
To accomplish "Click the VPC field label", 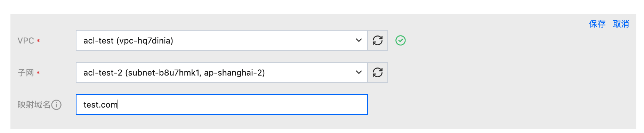I will 26,41.
